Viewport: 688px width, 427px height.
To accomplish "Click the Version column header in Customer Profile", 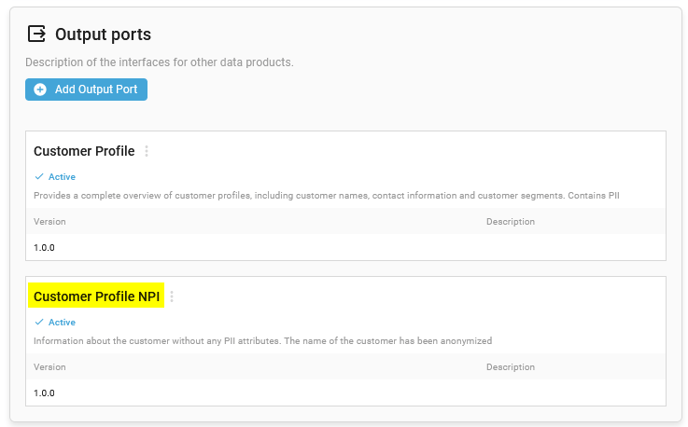I will click(x=50, y=222).
